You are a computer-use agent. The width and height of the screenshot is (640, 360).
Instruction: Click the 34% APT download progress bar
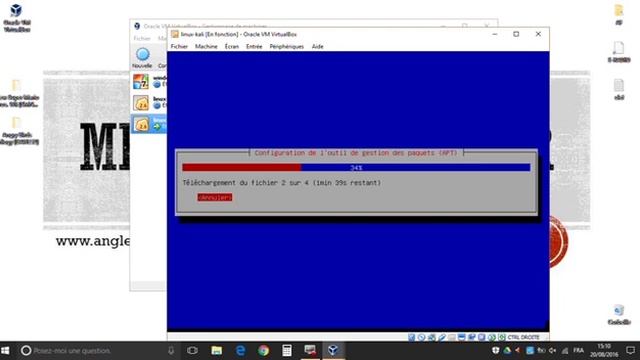[x=356, y=167]
